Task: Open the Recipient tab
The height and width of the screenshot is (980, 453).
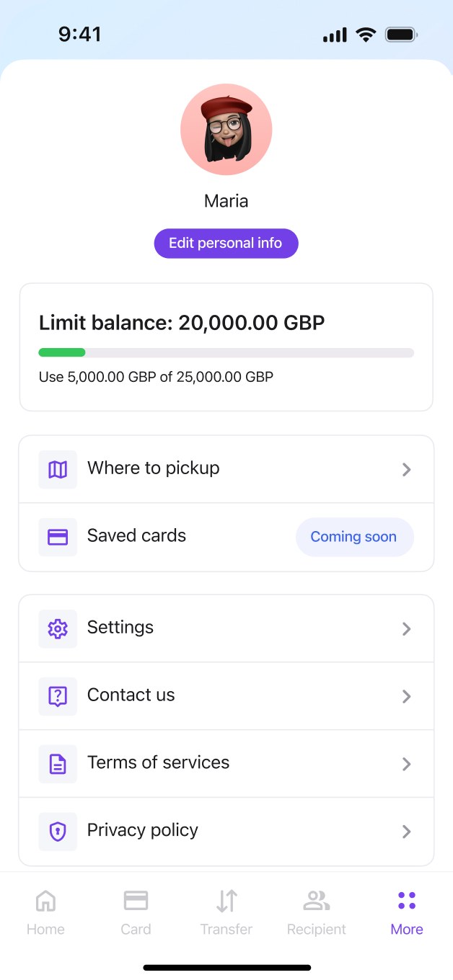Action: [317, 912]
